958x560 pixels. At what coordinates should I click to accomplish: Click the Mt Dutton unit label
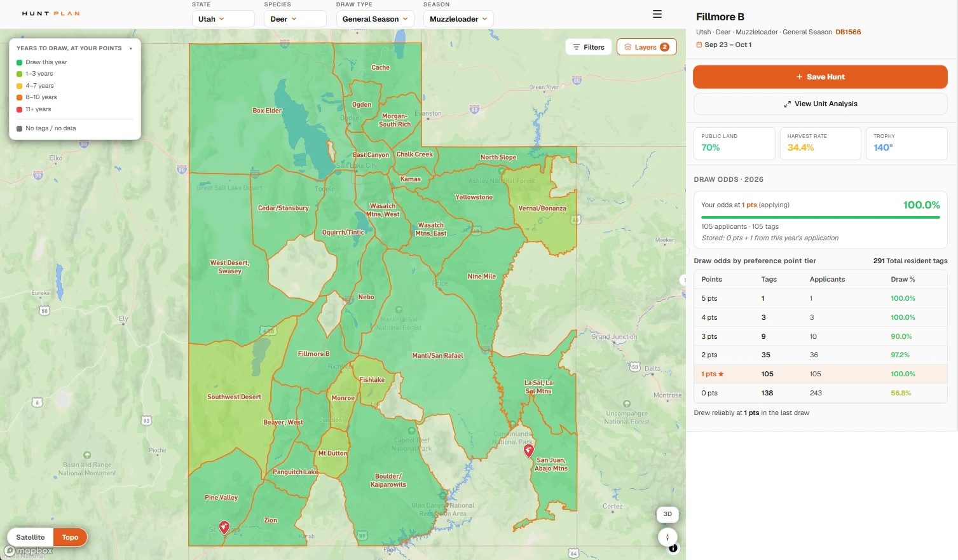[x=332, y=453]
